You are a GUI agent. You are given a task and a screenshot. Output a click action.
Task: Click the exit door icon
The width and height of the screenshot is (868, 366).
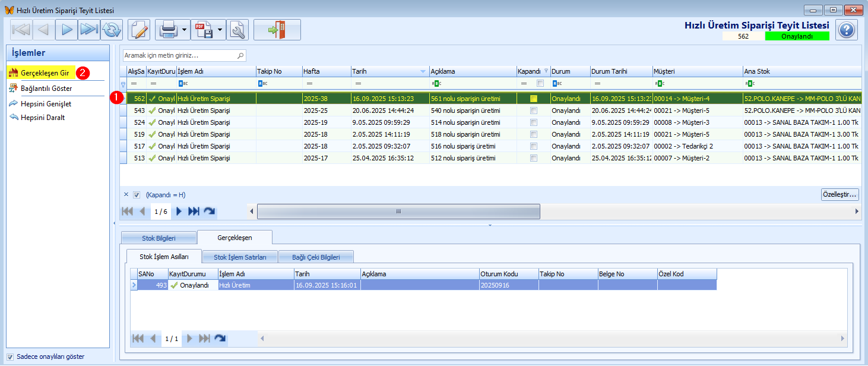click(277, 30)
